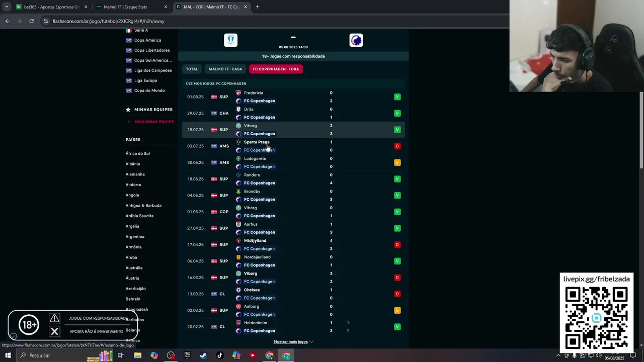Image resolution: width=644 pixels, height=362 pixels.
Task: Select the FC Copenhagen - Fora tab
Action: (276, 69)
